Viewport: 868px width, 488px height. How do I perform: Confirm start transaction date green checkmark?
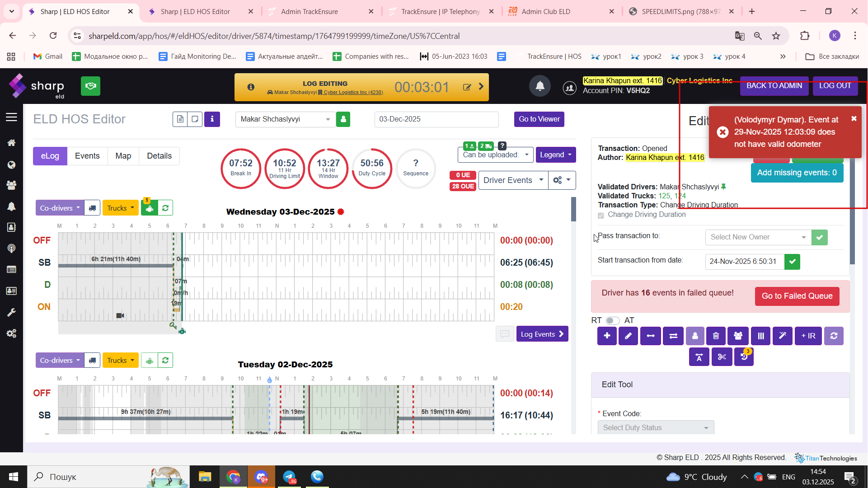(792, 262)
